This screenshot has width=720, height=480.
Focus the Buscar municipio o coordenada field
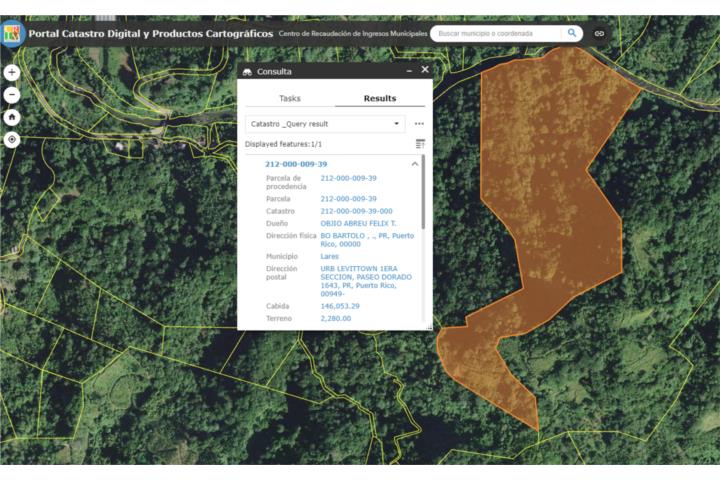click(498, 33)
